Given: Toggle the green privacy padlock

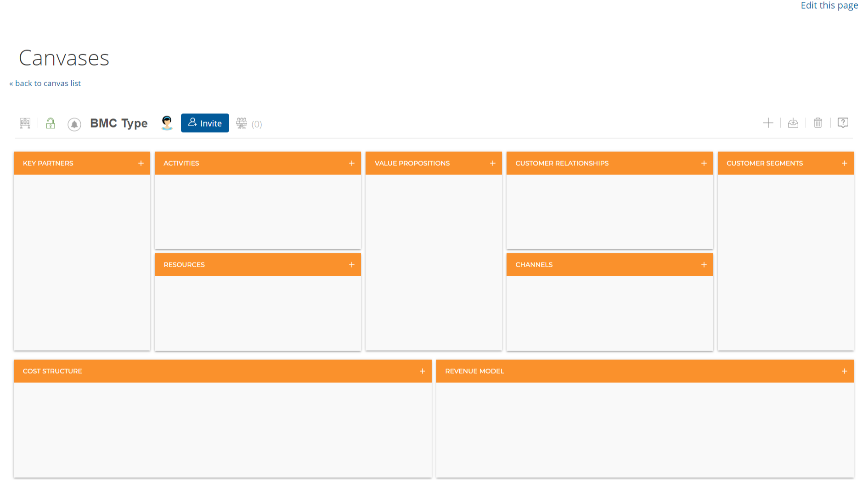Looking at the screenshot, I should click(50, 123).
